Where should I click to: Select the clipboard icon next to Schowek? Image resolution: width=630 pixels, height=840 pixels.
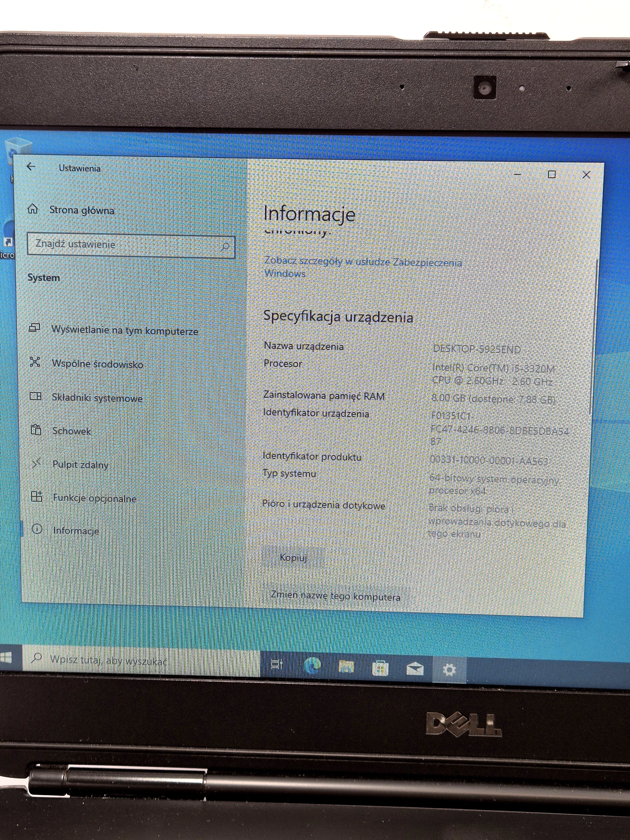click(36, 431)
